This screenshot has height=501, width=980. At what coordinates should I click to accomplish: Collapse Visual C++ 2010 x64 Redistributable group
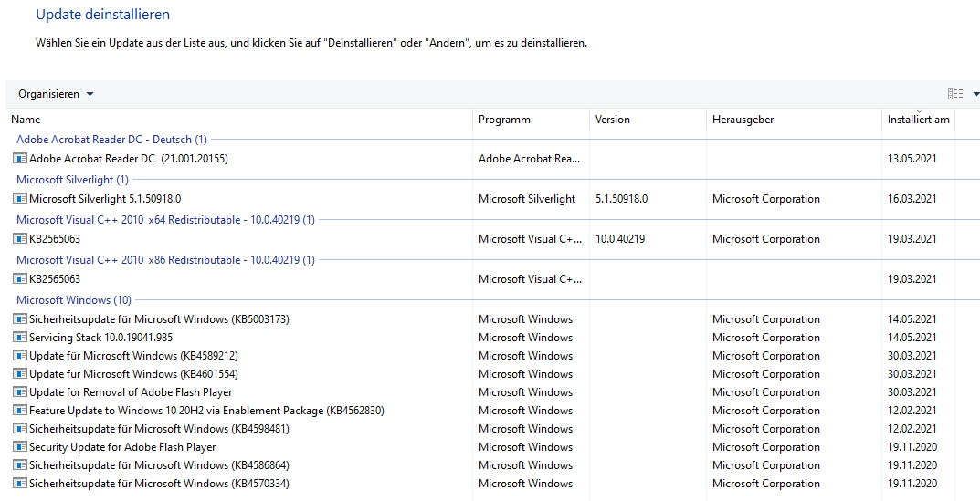(165, 219)
